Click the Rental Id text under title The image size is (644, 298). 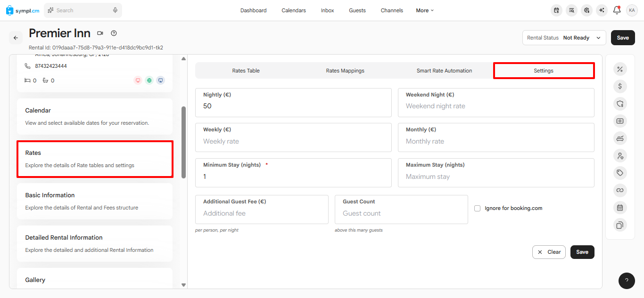[96, 48]
